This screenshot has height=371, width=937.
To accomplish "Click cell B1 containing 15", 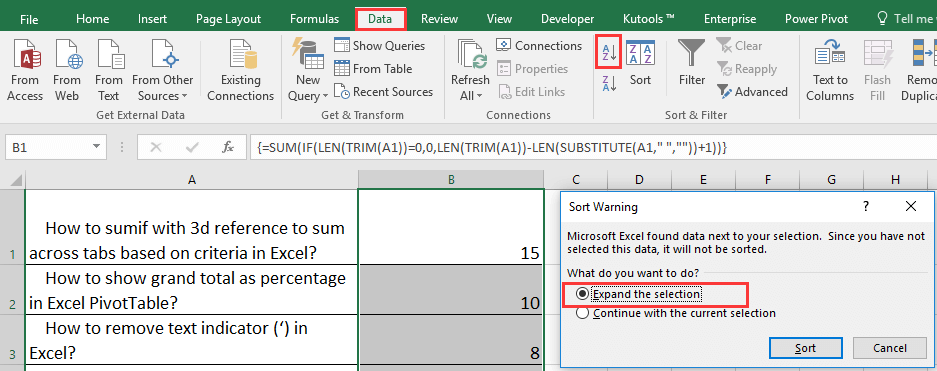I will (451, 227).
